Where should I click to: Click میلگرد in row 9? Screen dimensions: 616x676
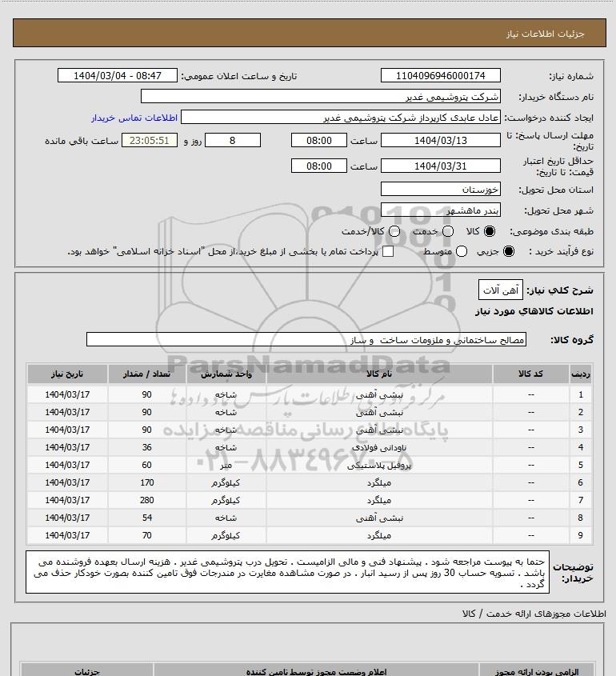pyautogui.click(x=379, y=536)
